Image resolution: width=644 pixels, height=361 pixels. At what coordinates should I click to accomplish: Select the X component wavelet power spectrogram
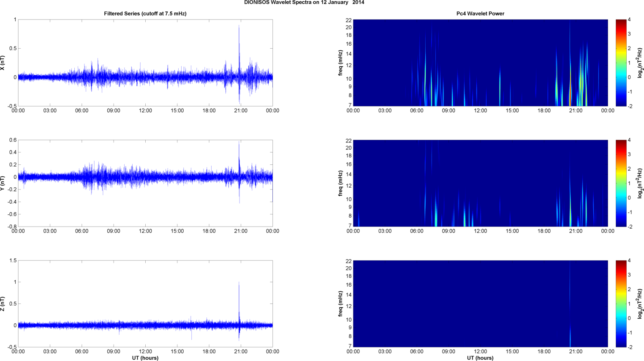[480, 63]
